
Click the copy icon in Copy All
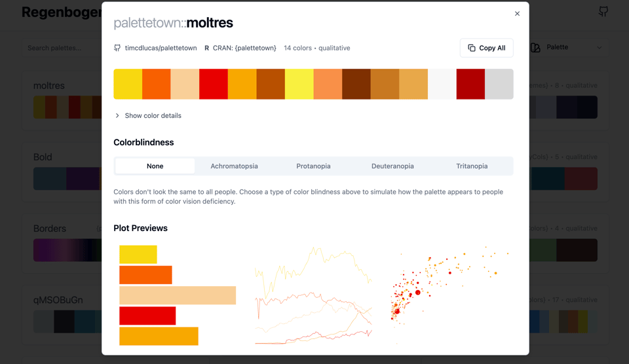(472, 48)
